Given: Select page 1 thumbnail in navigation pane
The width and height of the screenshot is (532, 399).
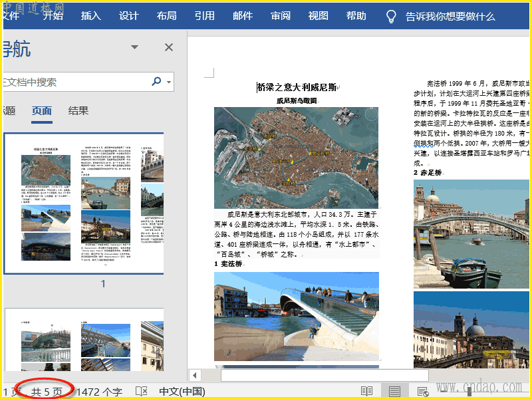Looking at the screenshot, I should [x=83, y=203].
